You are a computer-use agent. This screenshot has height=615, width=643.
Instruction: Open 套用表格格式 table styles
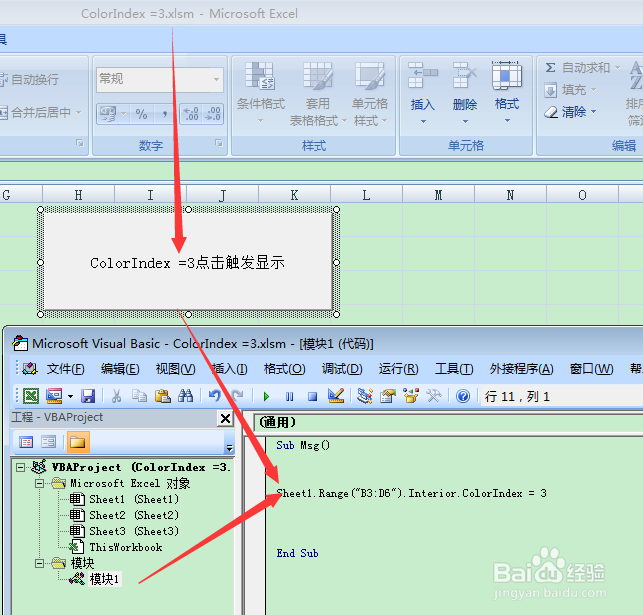[318, 93]
